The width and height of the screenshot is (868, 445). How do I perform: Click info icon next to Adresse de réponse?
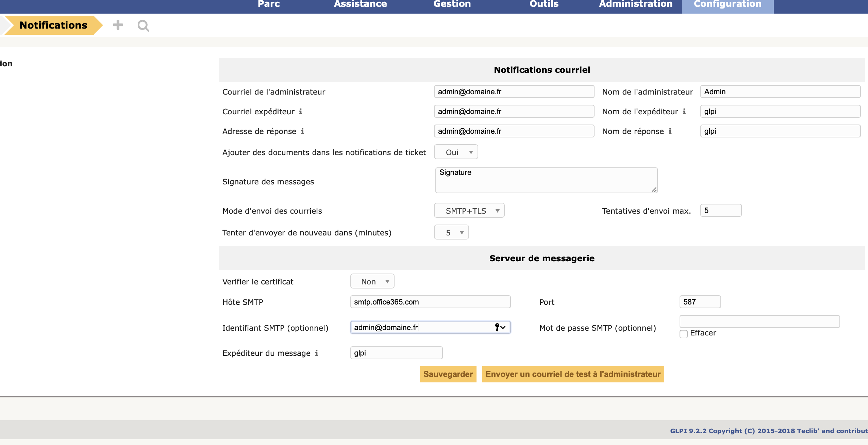[x=302, y=131]
